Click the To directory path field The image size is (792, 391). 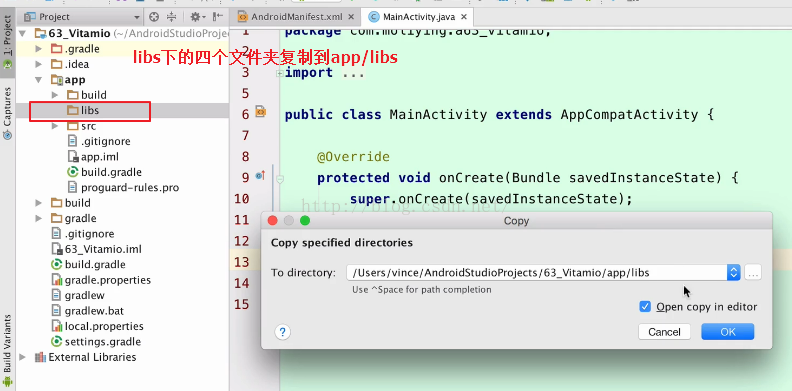click(537, 273)
